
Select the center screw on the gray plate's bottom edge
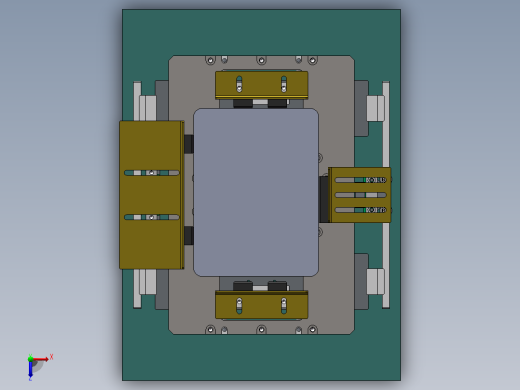pyautogui.click(x=261, y=330)
